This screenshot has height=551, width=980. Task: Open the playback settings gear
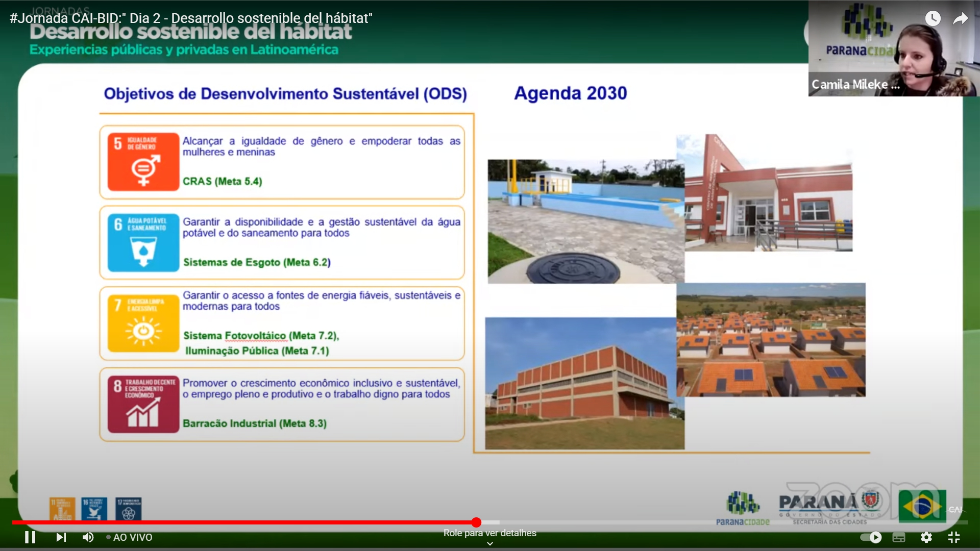927,537
